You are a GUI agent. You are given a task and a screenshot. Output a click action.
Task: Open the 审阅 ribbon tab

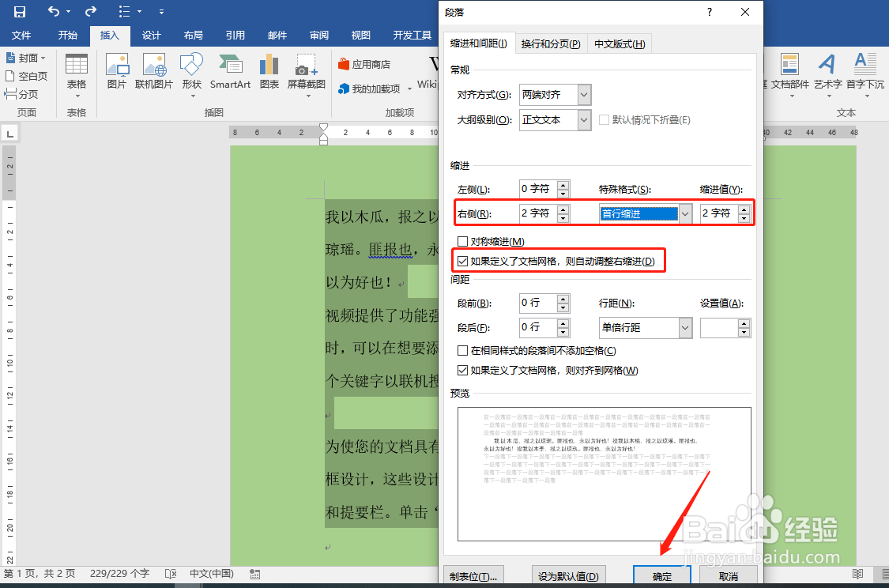click(318, 35)
